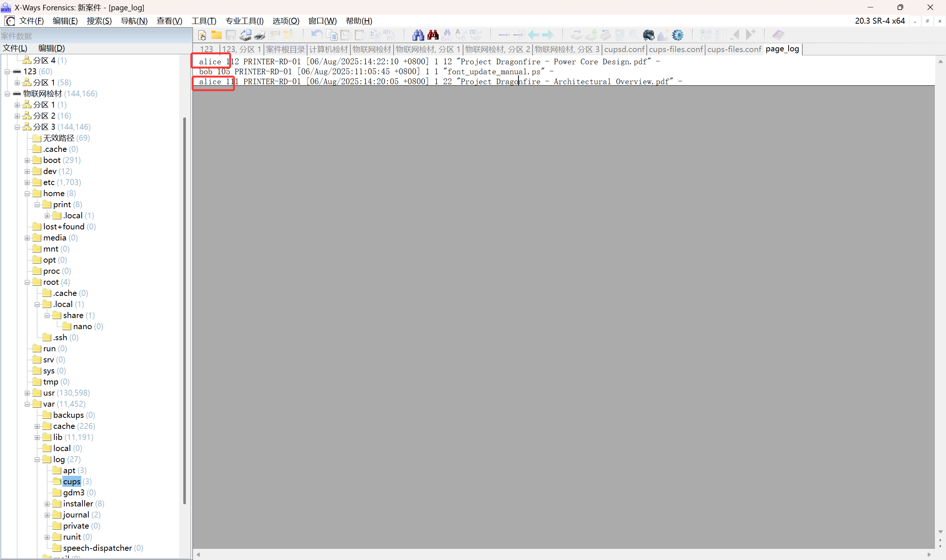Viewport: 946px width, 560px height.
Task: Click 编辑(D) in case data panel
Action: (51, 48)
